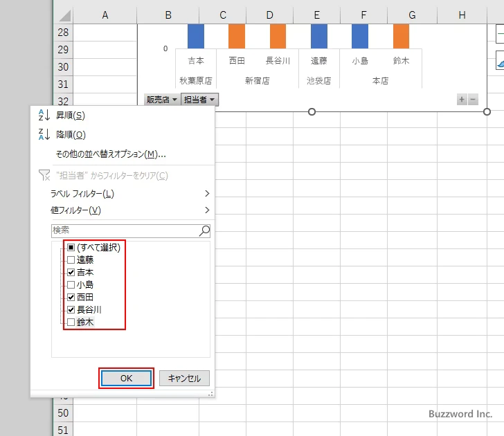Click the 検索 search field
Image resolution: width=504 pixels, height=436 pixels.
point(130,230)
